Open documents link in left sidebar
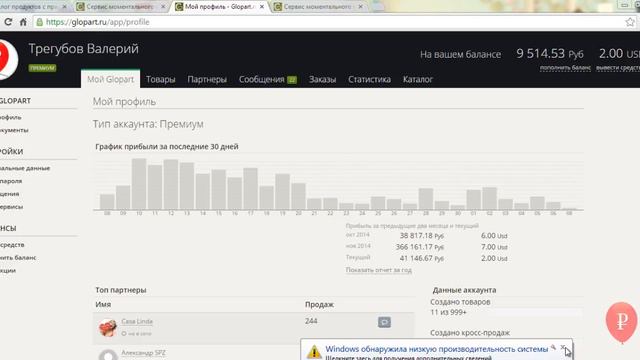This screenshot has height=360, width=640. pyautogui.click(x=14, y=130)
